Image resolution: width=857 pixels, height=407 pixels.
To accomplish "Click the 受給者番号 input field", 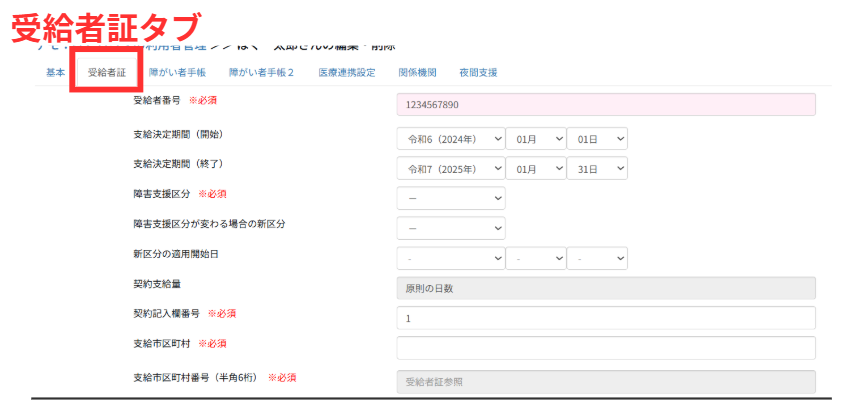I will coord(605,105).
